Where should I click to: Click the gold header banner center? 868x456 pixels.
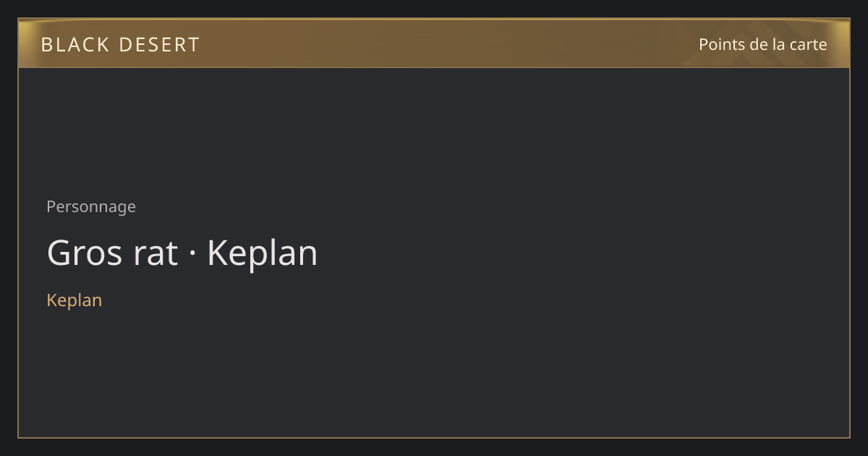coord(434,43)
